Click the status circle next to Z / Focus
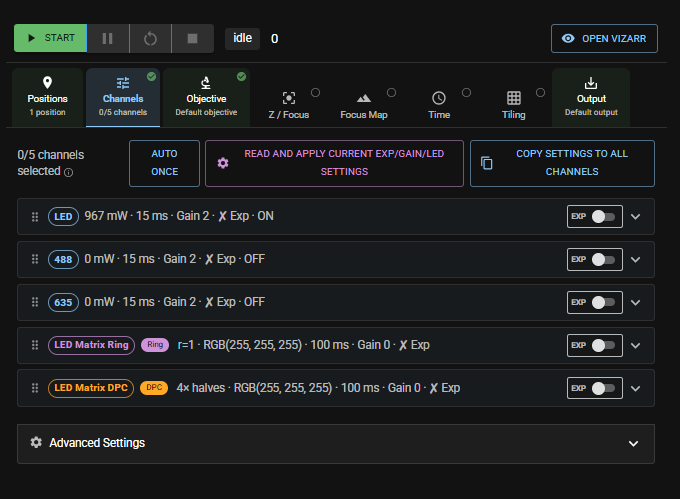This screenshot has width=680, height=499. (316, 92)
